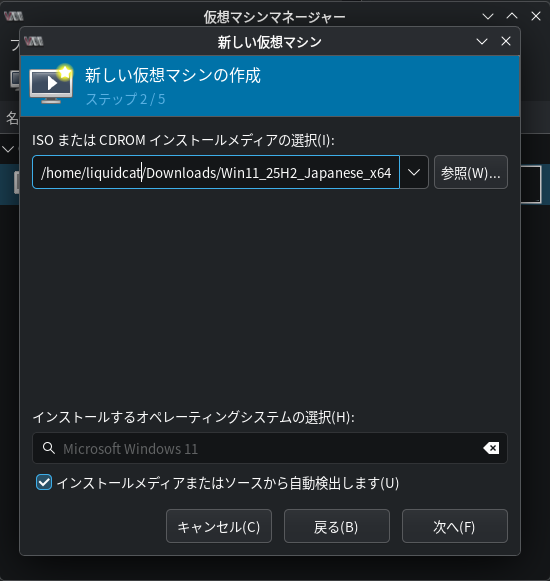Viewport: 550px width, 581px height.
Task: Click the new VM monitor star icon
Action: pos(51,84)
